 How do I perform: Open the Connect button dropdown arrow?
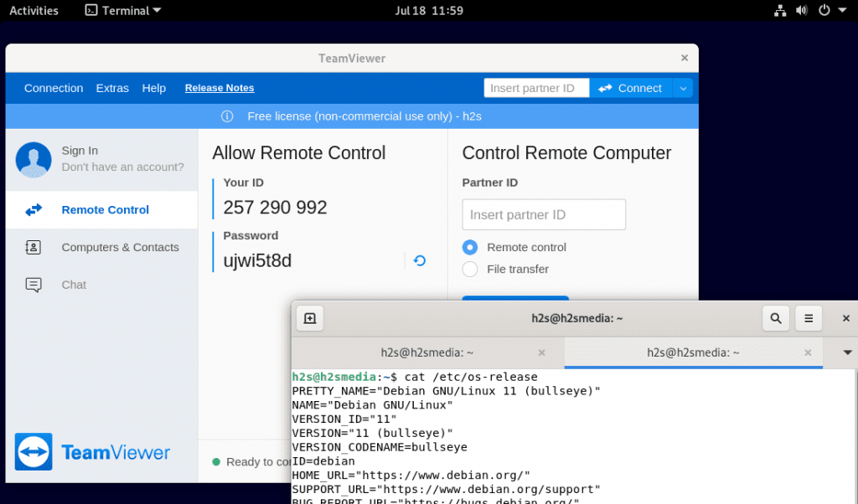coord(683,87)
